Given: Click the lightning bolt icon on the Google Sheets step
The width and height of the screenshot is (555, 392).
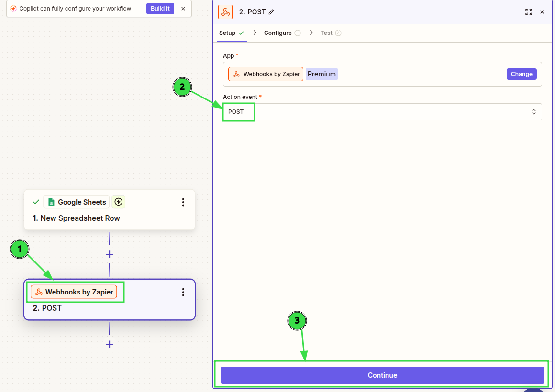Looking at the screenshot, I should pyautogui.click(x=119, y=202).
